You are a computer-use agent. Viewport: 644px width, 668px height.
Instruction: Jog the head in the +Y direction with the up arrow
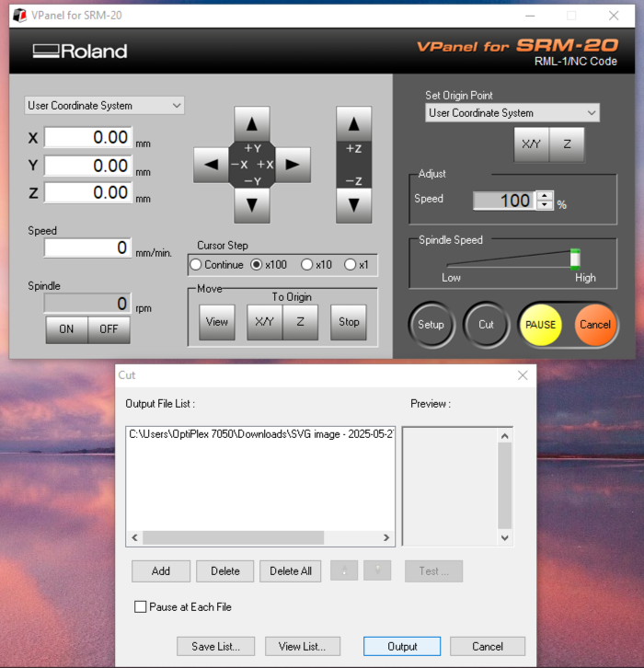[x=252, y=124]
